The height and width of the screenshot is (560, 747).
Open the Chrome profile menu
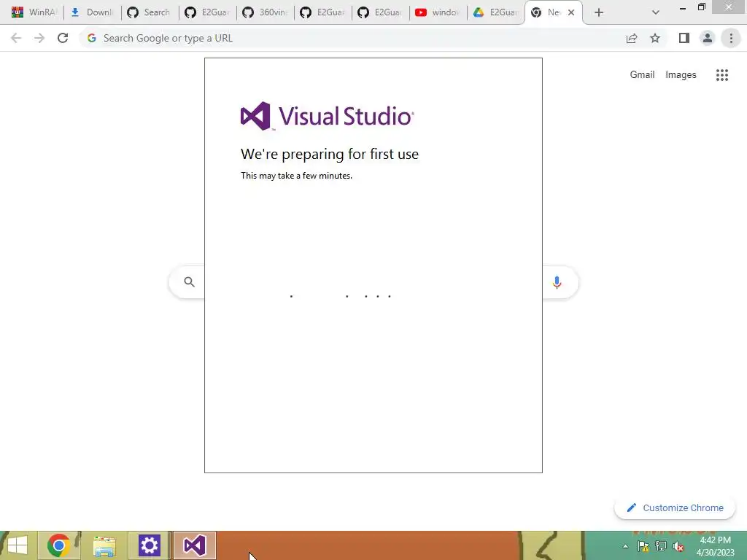[x=708, y=38]
